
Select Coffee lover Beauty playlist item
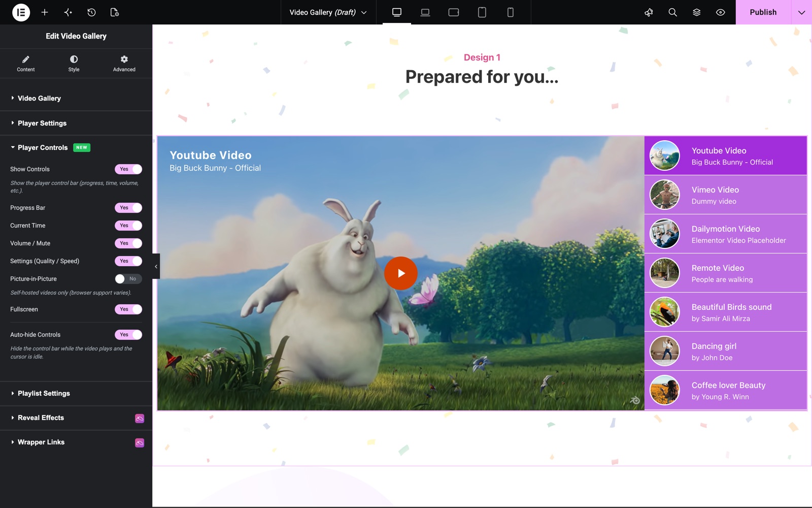(726, 390)
